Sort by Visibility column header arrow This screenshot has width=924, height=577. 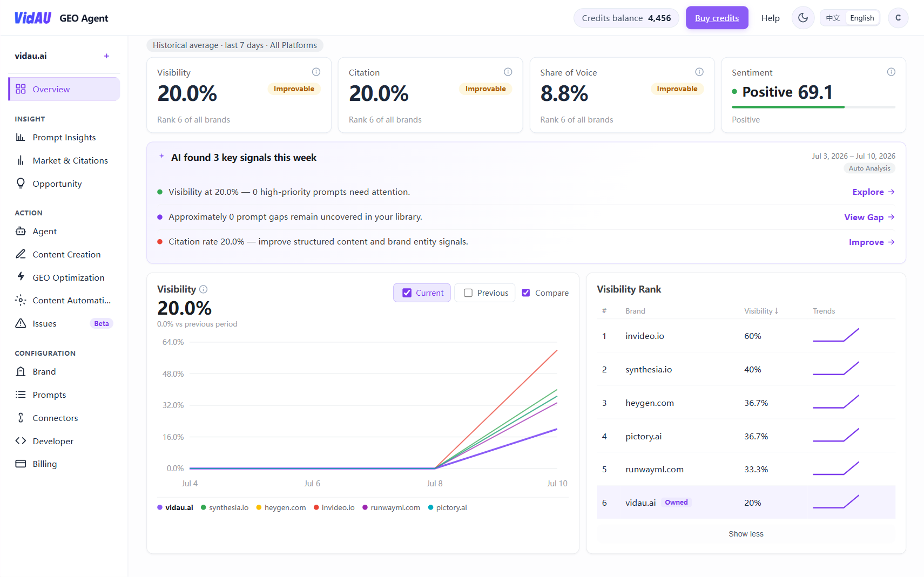(x=777, y=311)
